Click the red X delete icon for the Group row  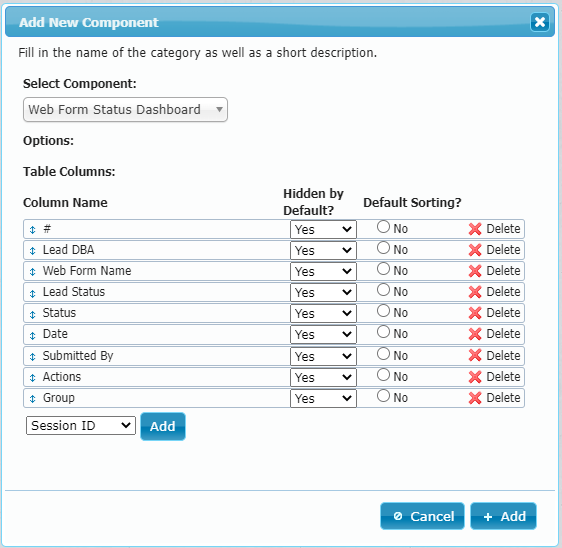click(x=475, y=398)
